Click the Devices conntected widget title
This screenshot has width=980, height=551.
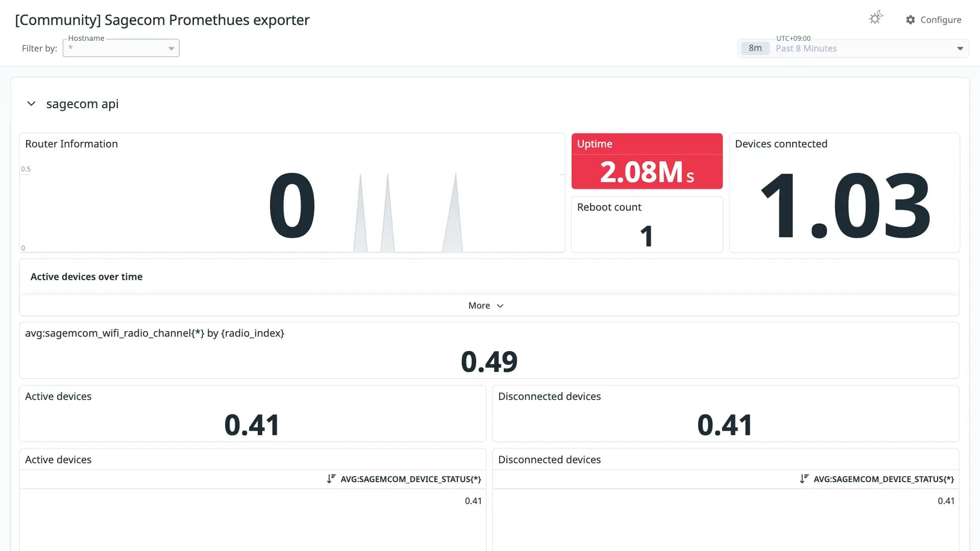pyautogui.click(x=781, y=144)
